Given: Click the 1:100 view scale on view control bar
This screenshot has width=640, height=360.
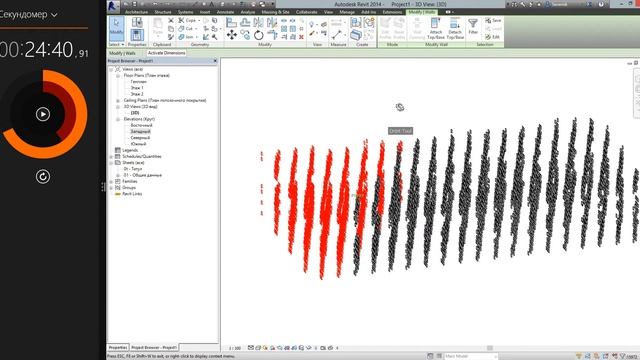Looking at the screenshot, I should coord(235,348).
